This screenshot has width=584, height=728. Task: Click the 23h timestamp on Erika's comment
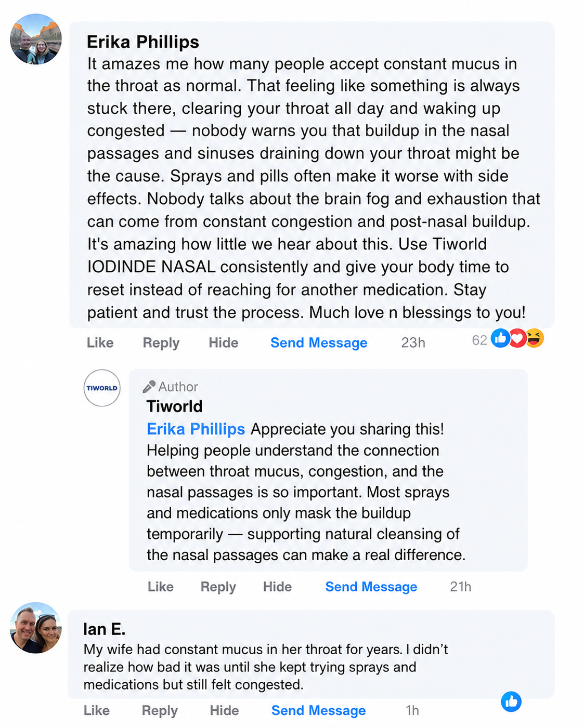click(x=413, y=343)
